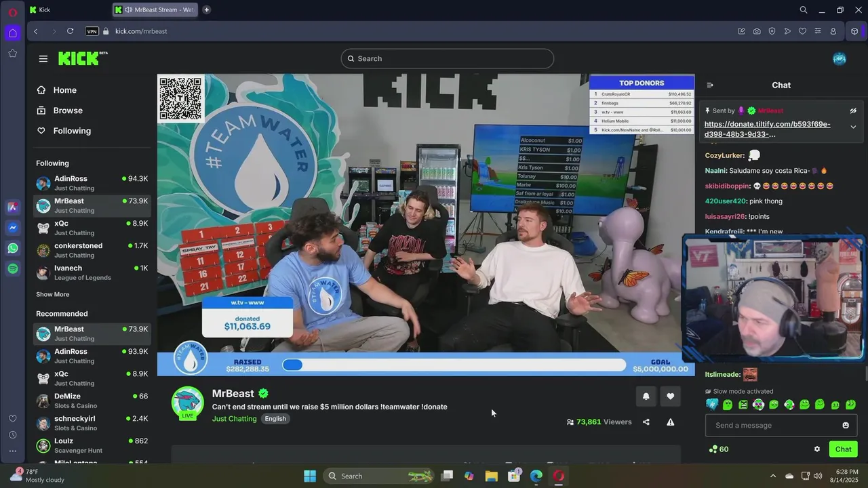The height and width of the screenshot is (488, 868).
Task: Click the Kick search box
Action: click(x=447, y=58)
